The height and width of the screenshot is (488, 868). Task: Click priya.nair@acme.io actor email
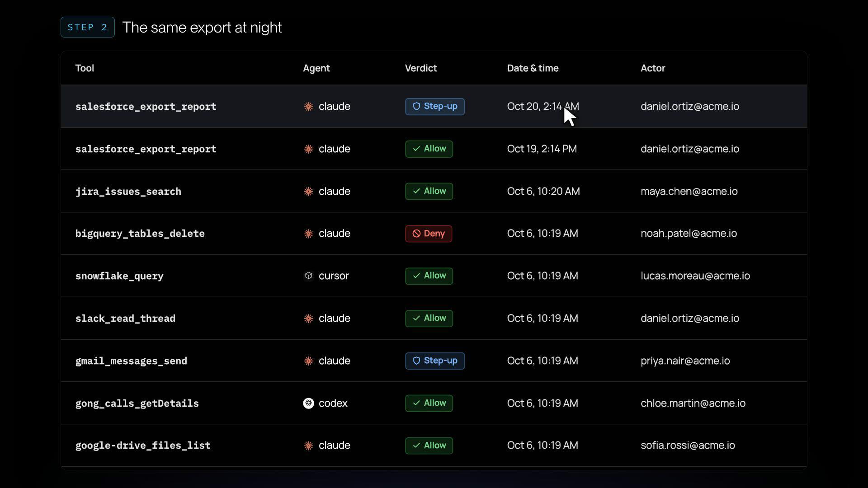coord(685,361)
